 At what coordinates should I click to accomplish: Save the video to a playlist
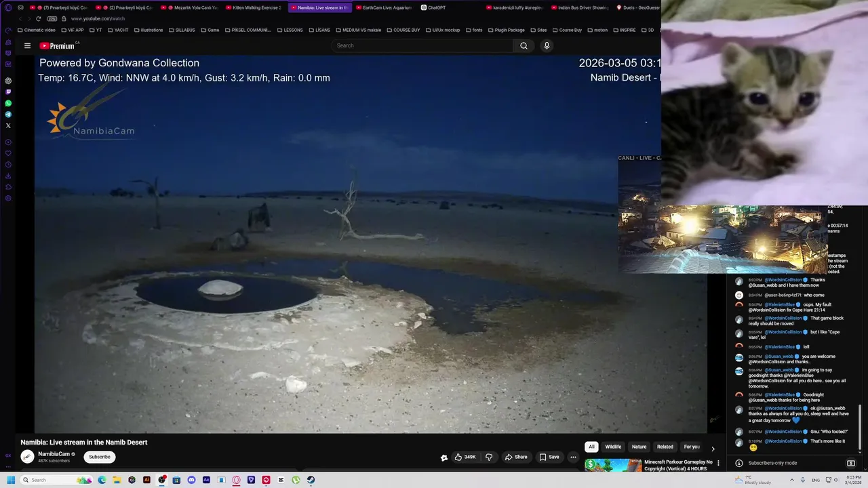549,457
